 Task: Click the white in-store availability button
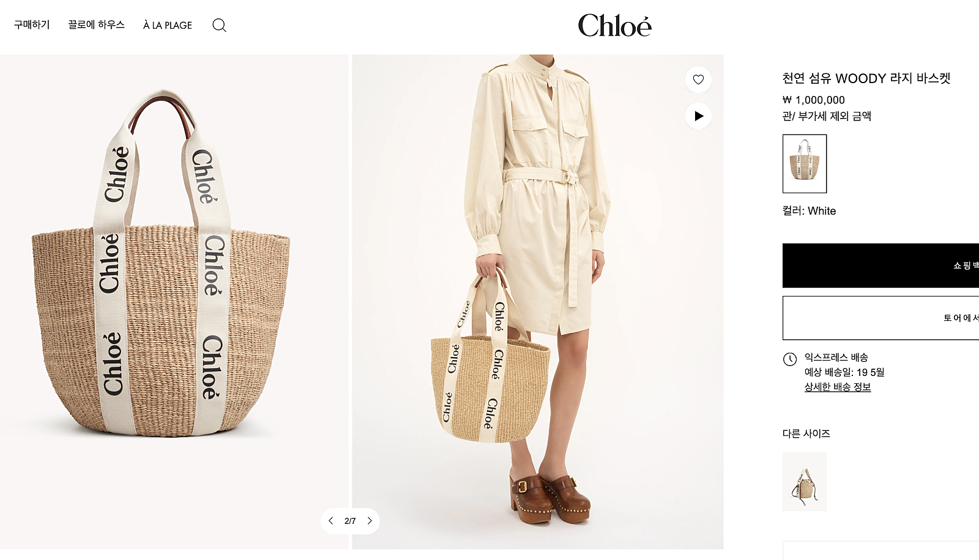click(x=880, y=318)
